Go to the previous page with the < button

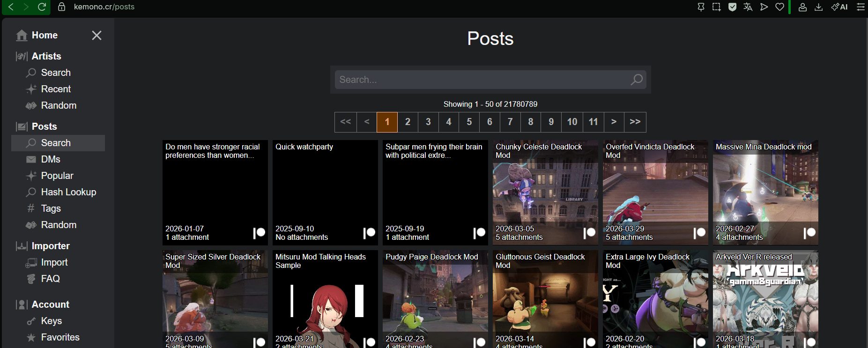[367, 122]
